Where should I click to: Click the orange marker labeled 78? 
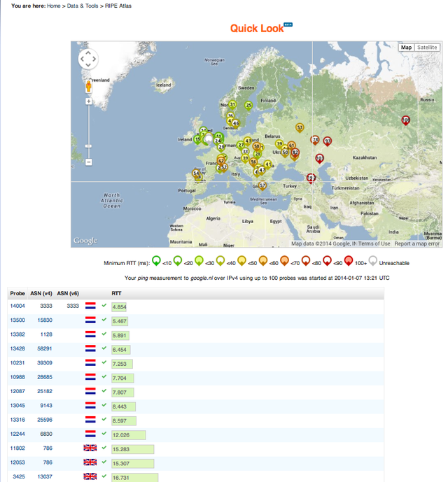point(315,140)
